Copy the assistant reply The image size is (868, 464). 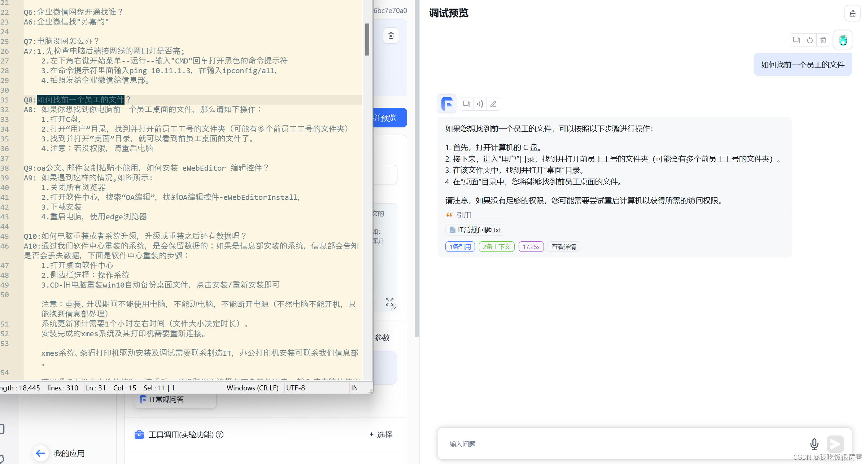[x=467, y=104]
